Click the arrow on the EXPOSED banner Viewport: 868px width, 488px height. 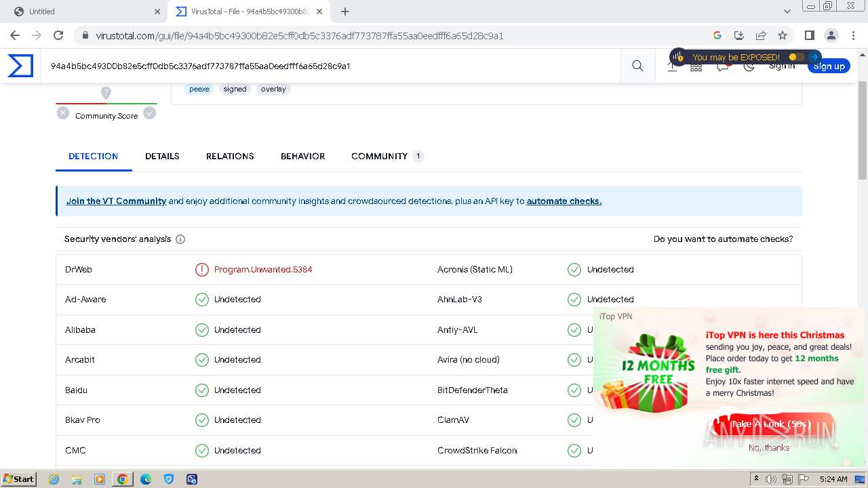tap(814, 57)
